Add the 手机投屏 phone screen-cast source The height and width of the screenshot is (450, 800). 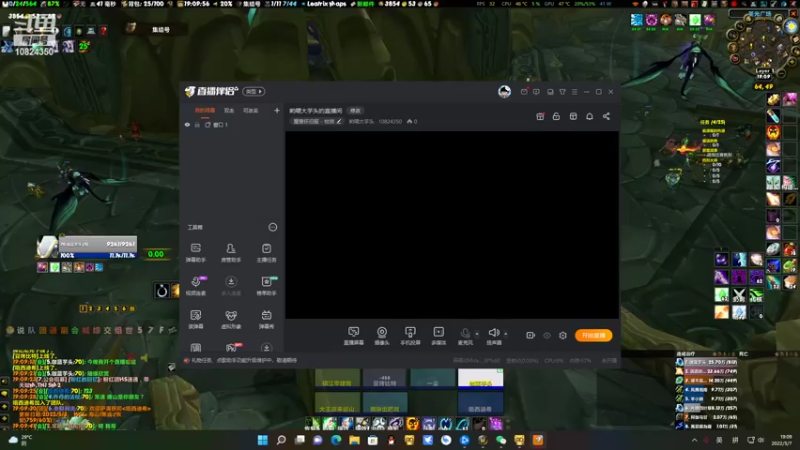[410, 336]
